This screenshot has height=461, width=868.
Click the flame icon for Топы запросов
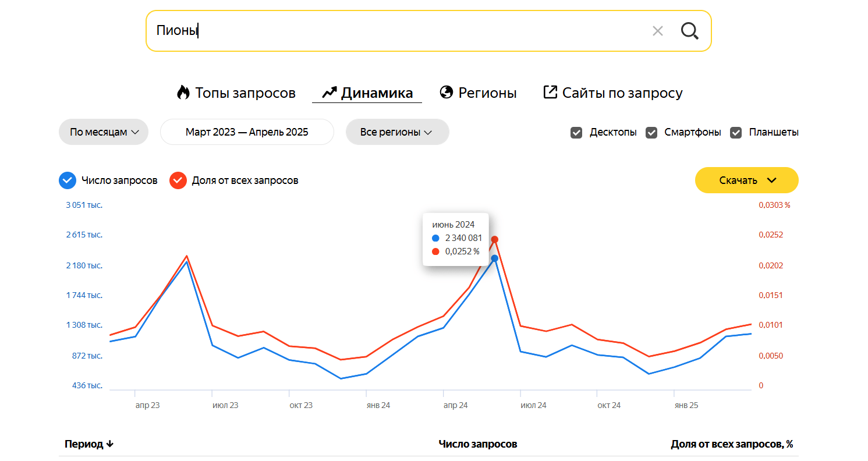(183, 93)
